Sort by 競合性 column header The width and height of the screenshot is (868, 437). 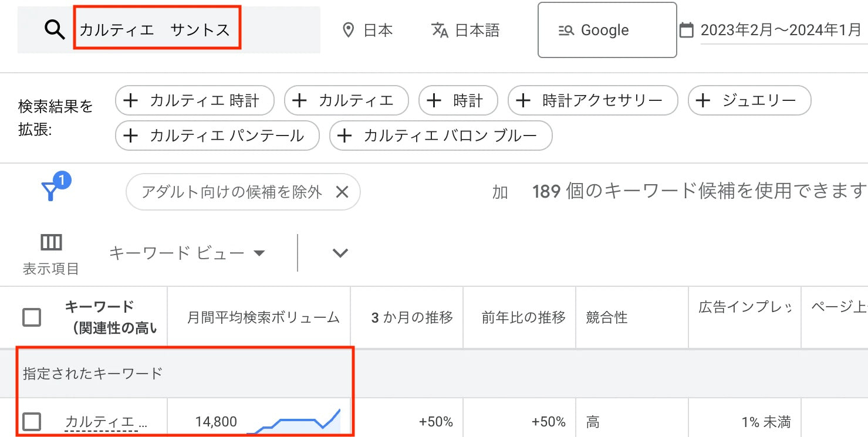click(x=607, y=317)
